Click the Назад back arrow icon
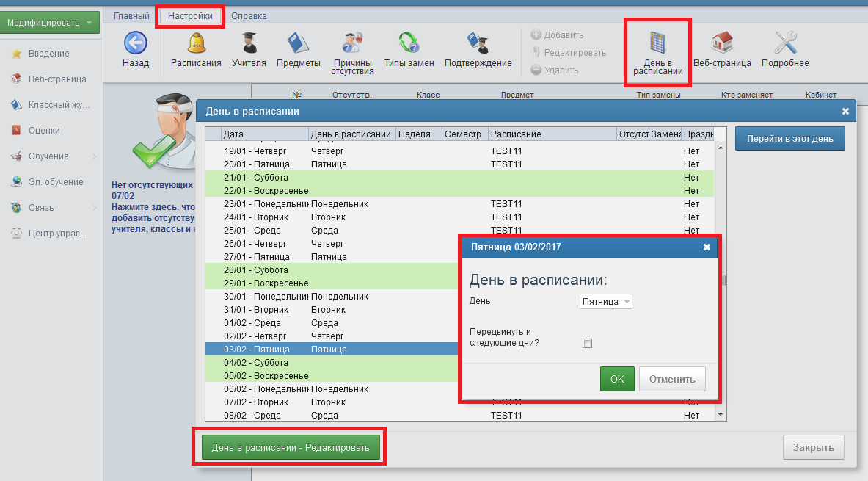The height and width of the screenshot is (481, 868). tap(135, 43)
